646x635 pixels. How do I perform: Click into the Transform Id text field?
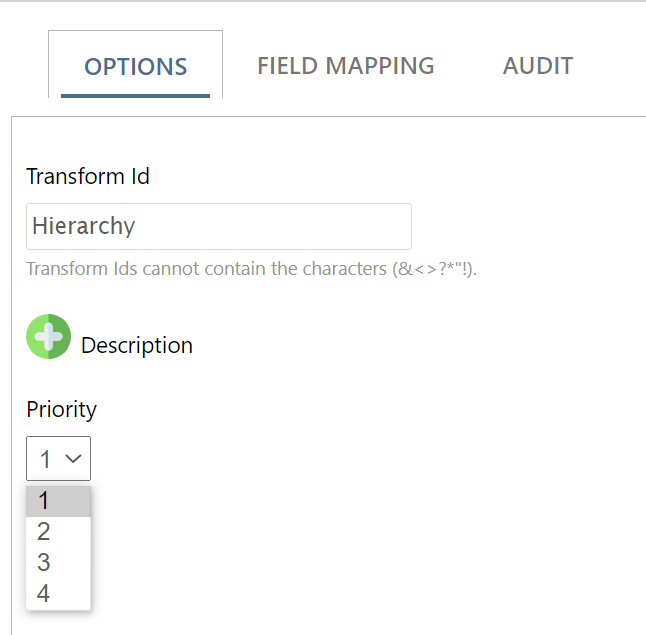click(x=219, y=226)
